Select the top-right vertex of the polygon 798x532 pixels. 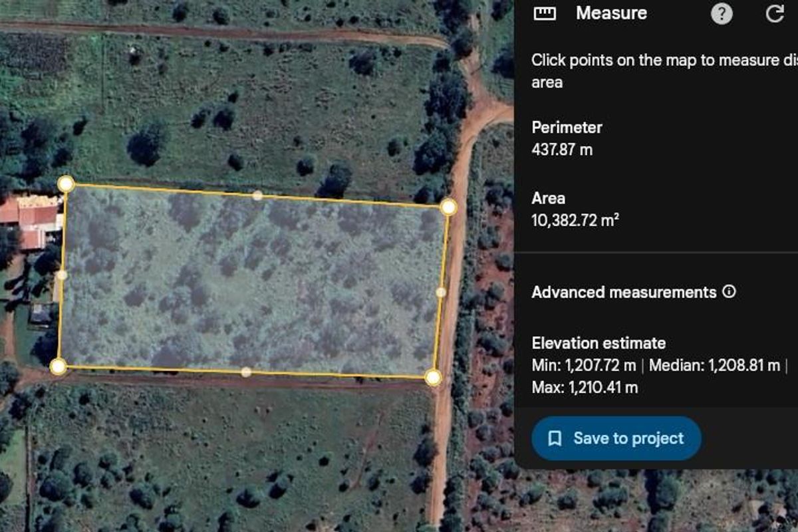(449, 208)
